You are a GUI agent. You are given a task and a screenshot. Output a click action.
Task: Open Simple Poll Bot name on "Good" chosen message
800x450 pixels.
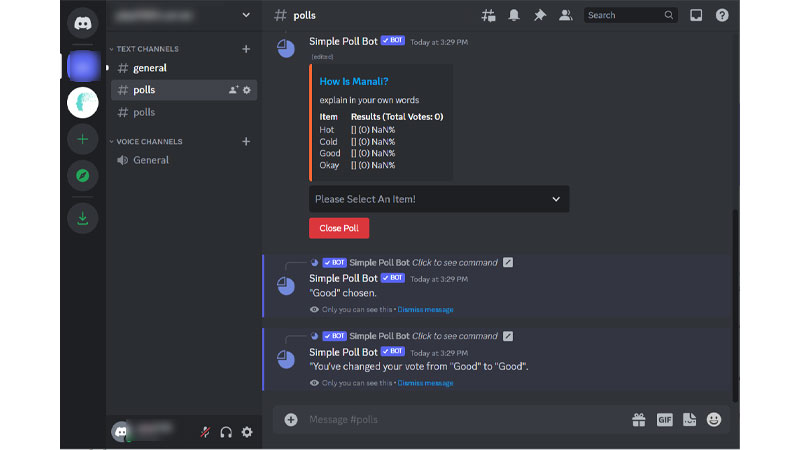(x=343, y=279)
